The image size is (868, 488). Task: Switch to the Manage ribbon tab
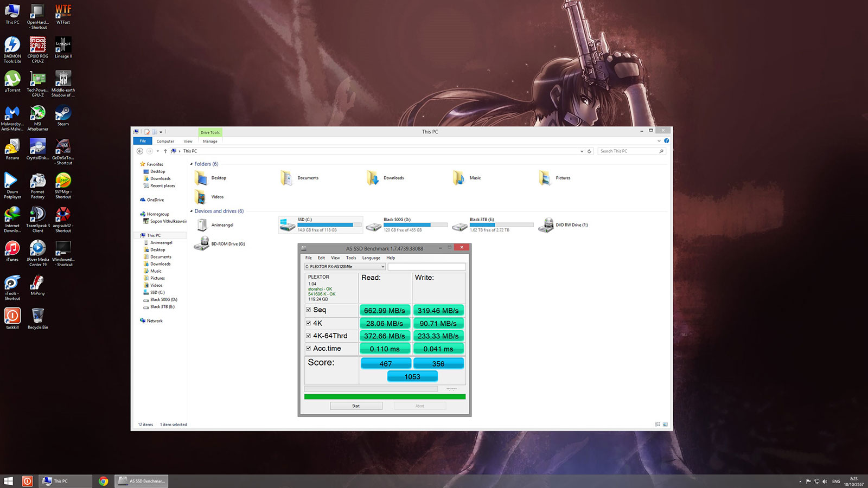(x=210, y=141)
